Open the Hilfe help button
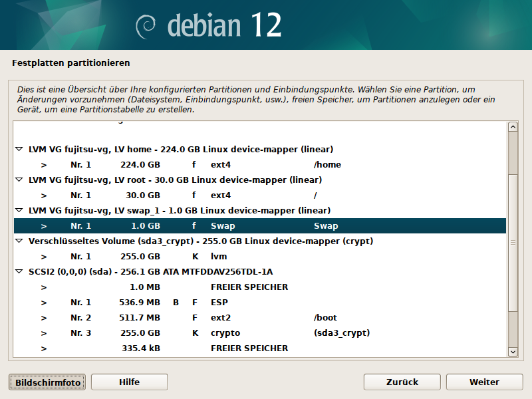Viewport: 532px width, 399px height. [130, 382]
